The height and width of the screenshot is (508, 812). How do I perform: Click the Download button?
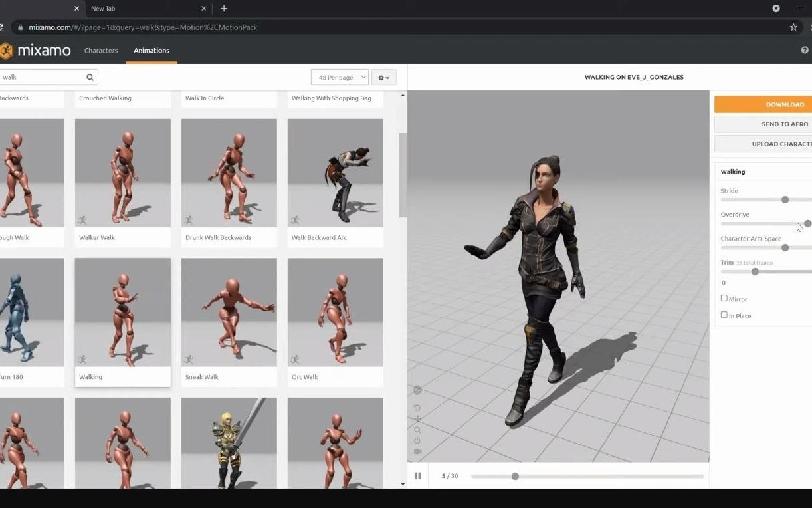(785, 104)
